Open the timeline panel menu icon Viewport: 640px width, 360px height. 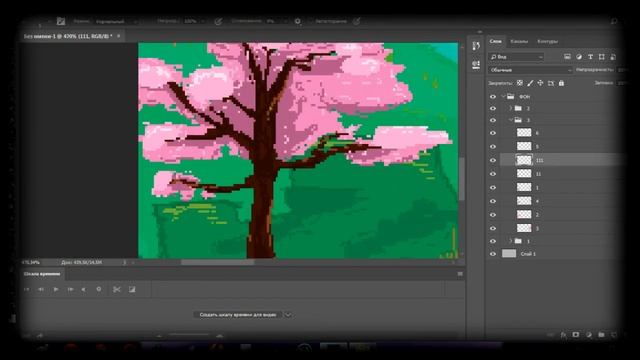pos(460,274)
